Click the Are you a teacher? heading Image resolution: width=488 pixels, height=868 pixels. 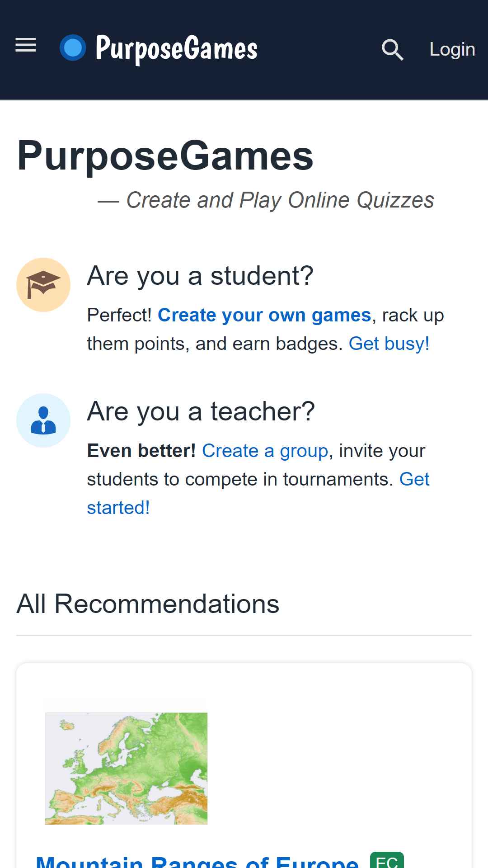201,411
